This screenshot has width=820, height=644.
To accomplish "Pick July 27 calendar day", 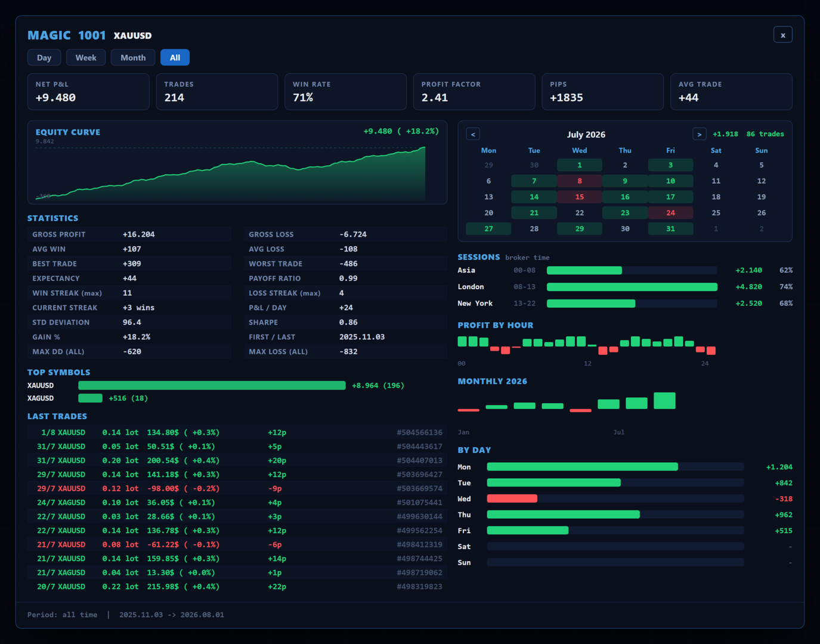I will [x=488, y=228].
